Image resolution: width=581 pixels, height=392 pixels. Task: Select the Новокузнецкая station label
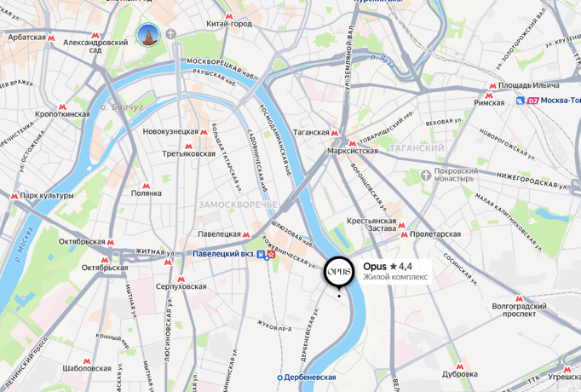tap(170, 131)
